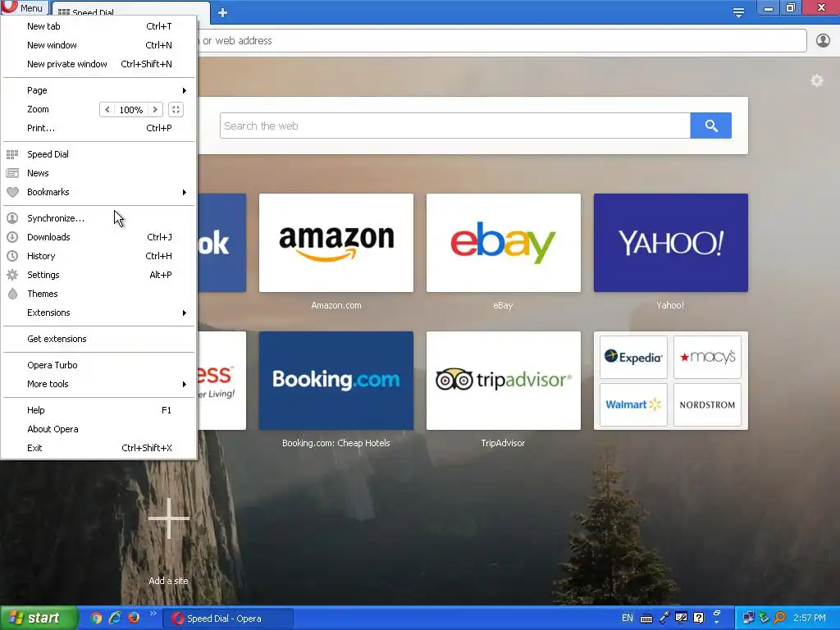The width and height of the screenshot is (840, 630).
Task: Open Help from the menu
Action: point(99,410)
